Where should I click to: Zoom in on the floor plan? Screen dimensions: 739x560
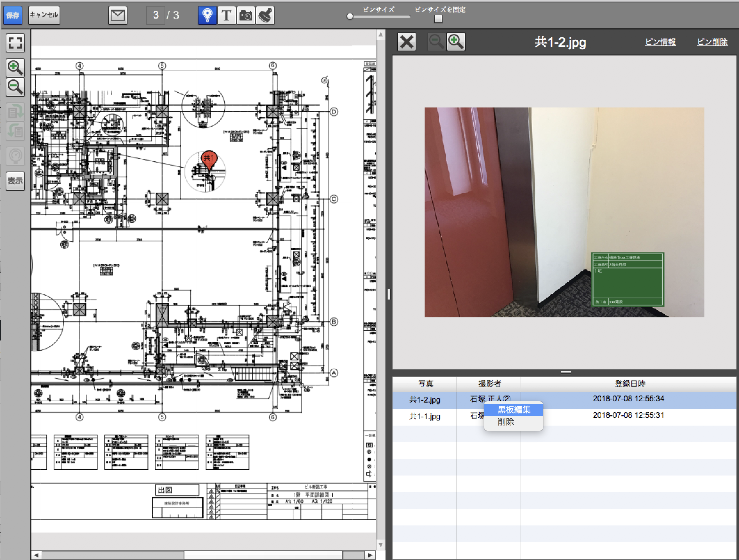pos(15,68)
